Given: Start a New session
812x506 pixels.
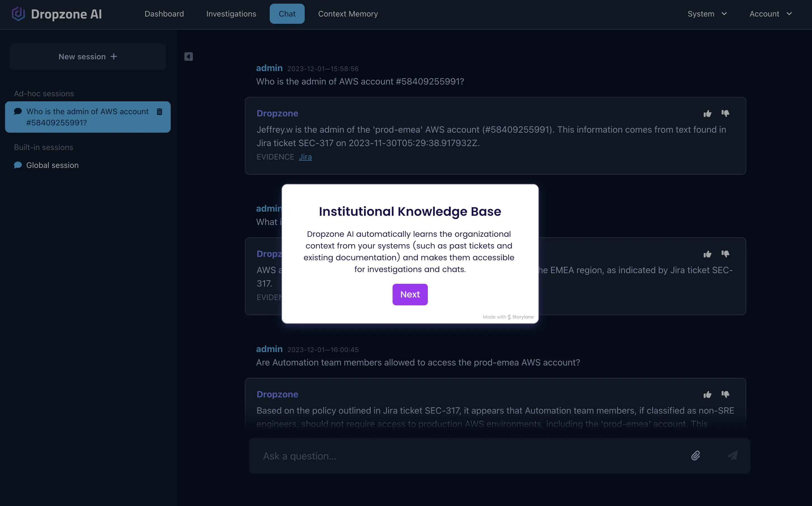Looking at the screenshot, I should point(88,57).
